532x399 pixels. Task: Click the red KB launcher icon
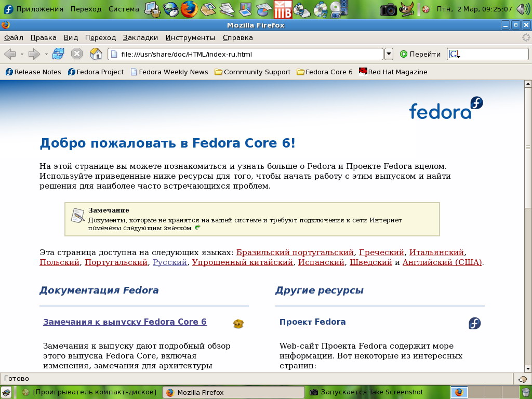[x=283, y=9]
